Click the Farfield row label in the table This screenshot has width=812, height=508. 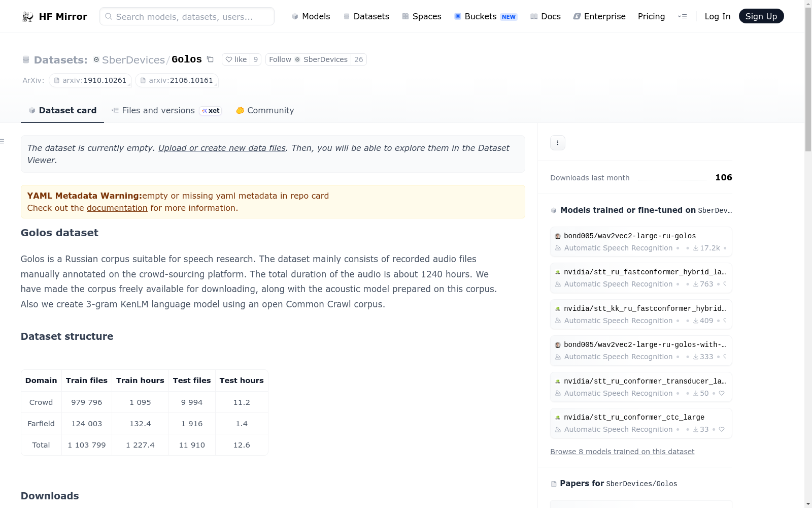pos(41,424)
